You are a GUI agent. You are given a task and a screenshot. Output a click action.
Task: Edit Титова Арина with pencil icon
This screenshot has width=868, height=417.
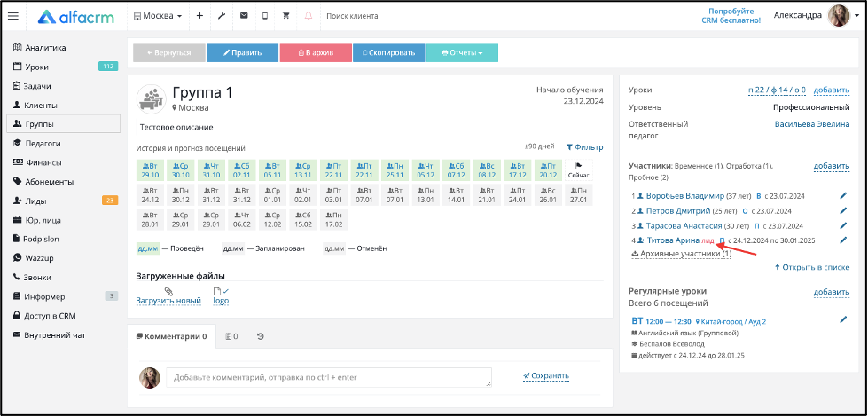[844, 240]
